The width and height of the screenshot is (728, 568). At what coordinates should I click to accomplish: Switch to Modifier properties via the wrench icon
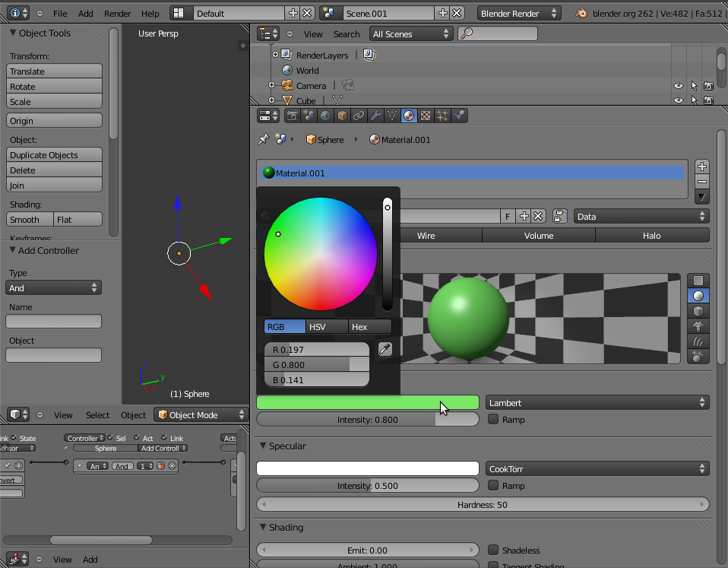click(x=374, y=116)
